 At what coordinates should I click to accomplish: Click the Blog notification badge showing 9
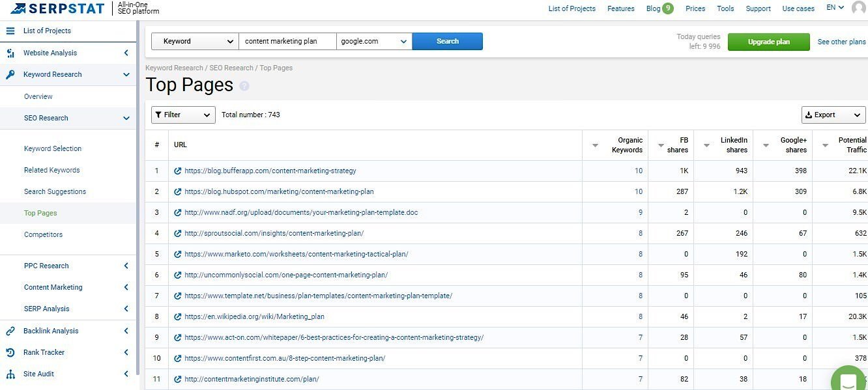click(668, 8)
